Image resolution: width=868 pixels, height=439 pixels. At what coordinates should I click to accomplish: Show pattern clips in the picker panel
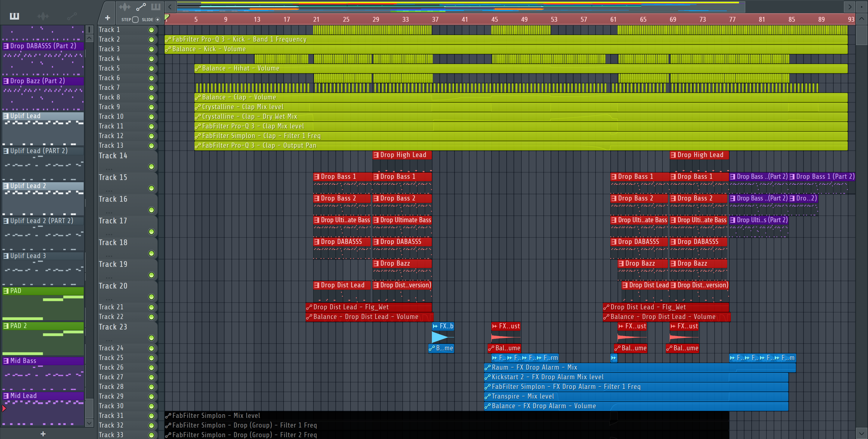pyautogui.click(x=14, y=16)
